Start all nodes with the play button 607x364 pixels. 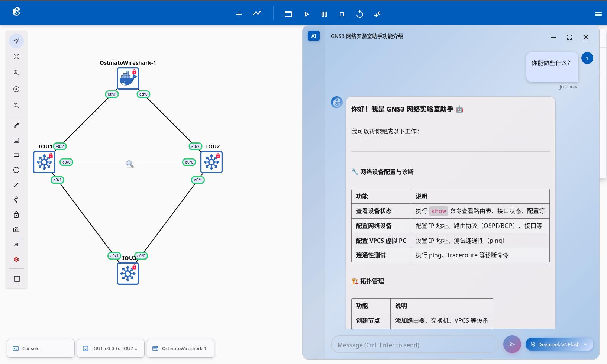point(306,14)
